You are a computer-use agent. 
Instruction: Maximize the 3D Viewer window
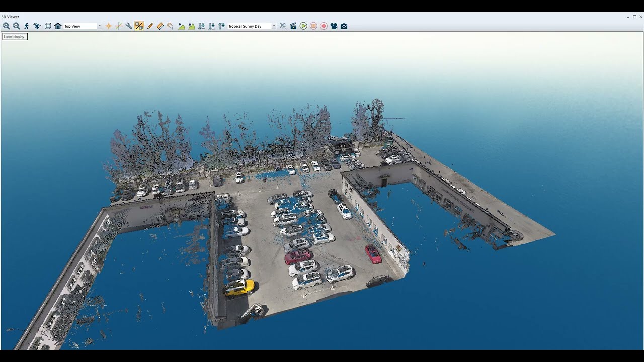click(634, 17)
